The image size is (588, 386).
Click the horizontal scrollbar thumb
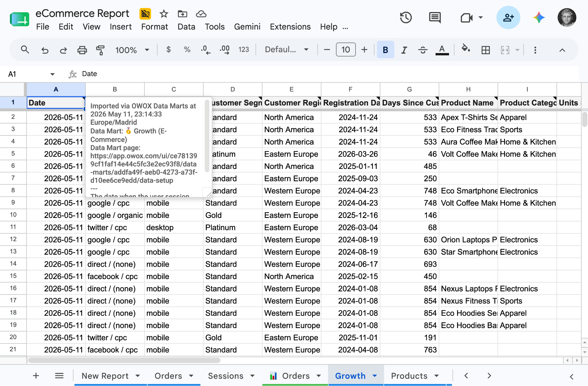pyautogui.click(x=124, y=360)
